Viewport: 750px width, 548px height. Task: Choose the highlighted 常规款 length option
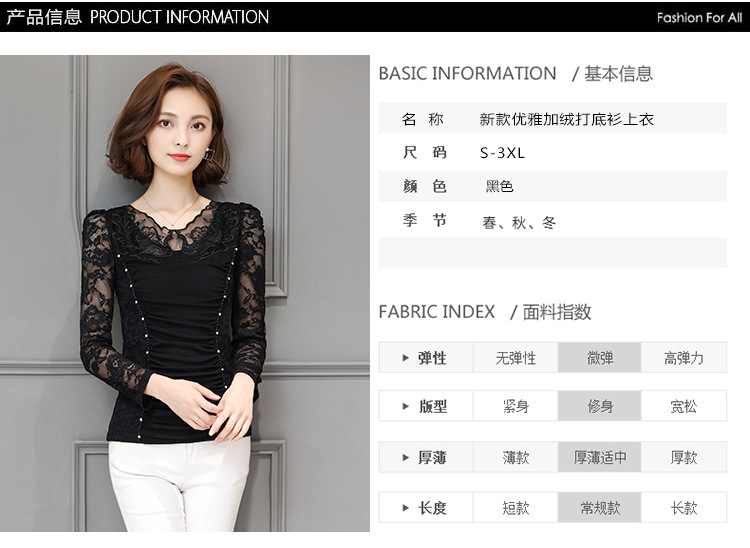[x=599, y=508]
